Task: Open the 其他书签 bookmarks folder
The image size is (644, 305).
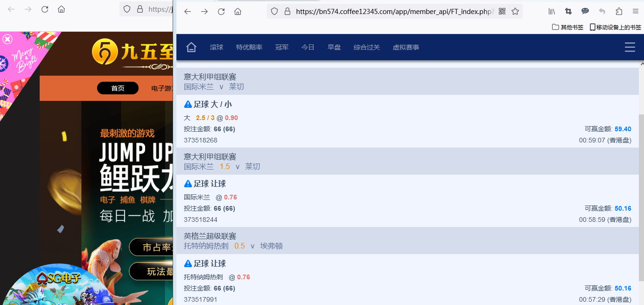Action: pyautogui.click(x=567, y=27)
